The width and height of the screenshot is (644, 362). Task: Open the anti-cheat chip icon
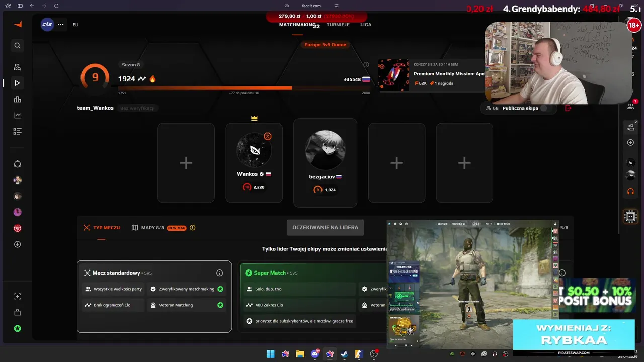coord(630,217)
